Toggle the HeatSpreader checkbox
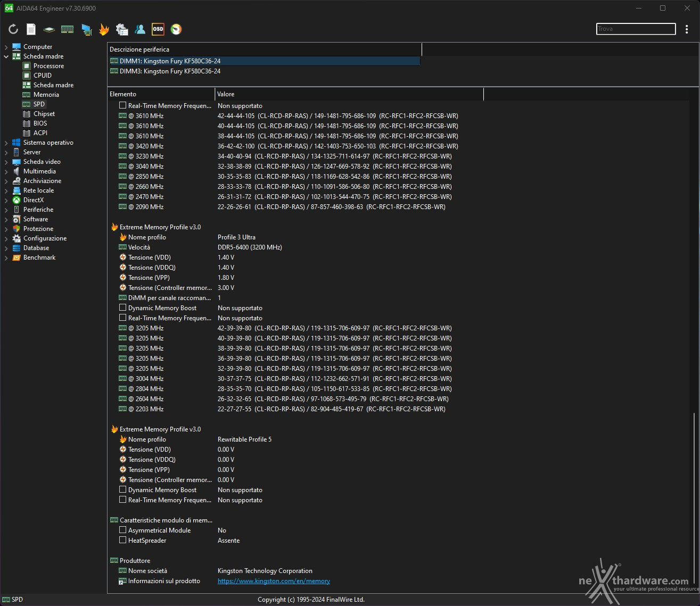Screen dimensions: 700x606 click(x=123, y=541)
